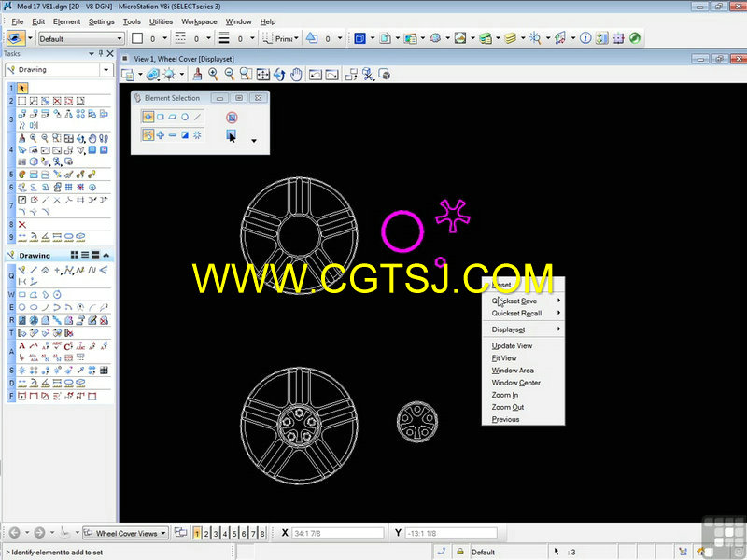
Task: Toggle view window 8 button
Action: click(262, 533)
